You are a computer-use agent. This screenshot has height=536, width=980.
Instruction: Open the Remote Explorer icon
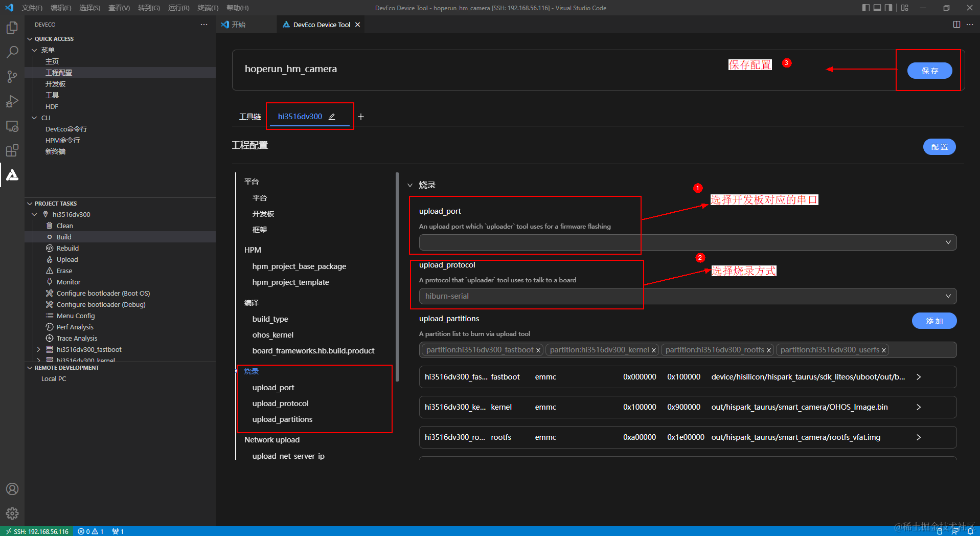pos(12,126)
